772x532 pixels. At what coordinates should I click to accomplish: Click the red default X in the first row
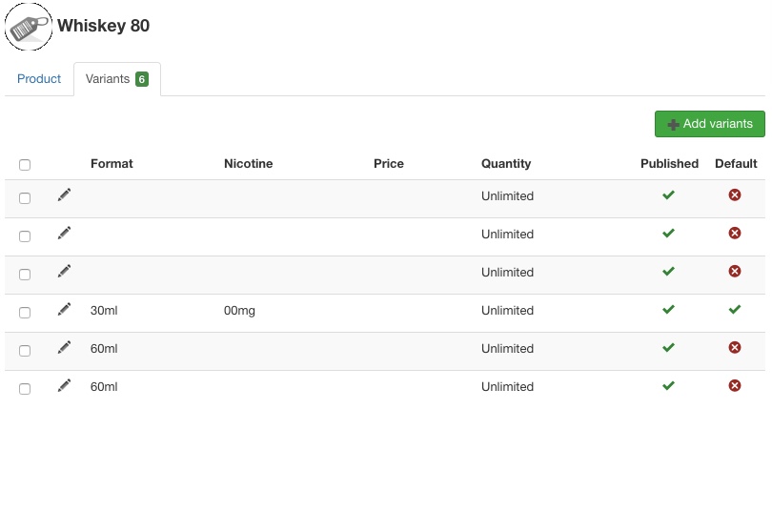click(x=735, y=195)
